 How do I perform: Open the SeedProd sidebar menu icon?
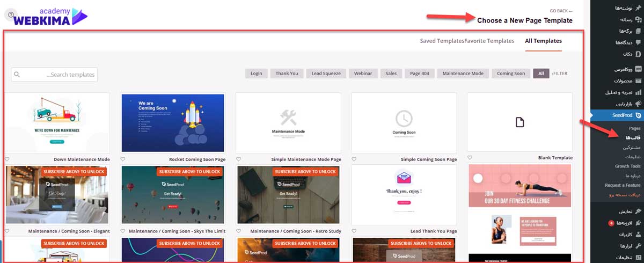(x=638, y=115)
